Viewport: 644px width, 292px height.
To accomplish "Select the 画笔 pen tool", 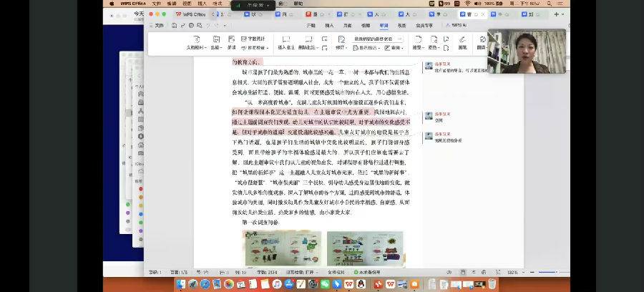I will point(462,40).
